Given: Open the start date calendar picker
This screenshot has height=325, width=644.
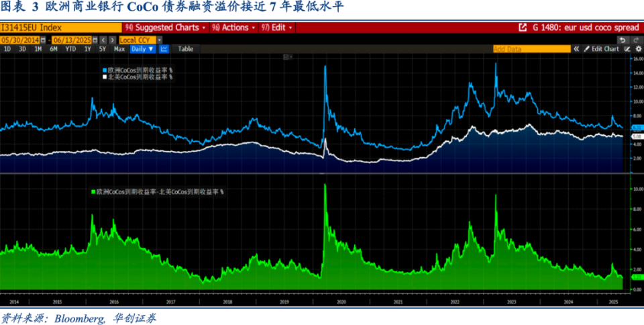Looking at the screenshot, I should tap(43, 40).
